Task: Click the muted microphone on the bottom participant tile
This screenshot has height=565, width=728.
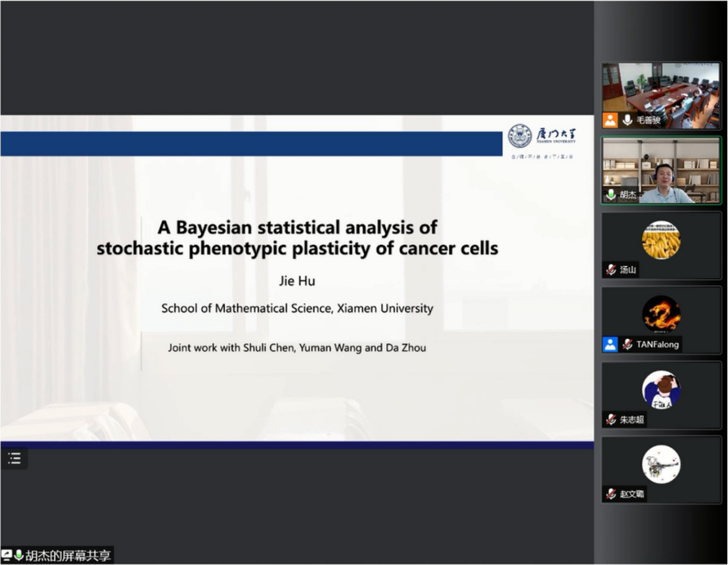Action: point(611,494)
